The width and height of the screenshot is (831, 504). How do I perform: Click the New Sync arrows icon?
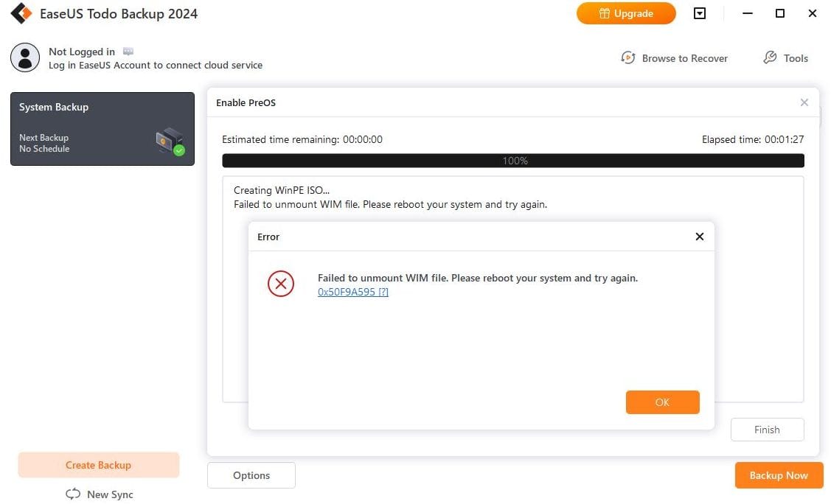73,494
